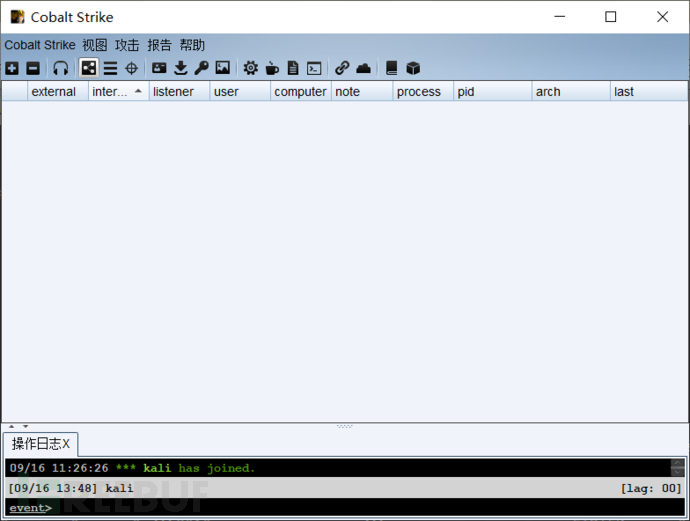Screen dimensions: 690x521
Task: Open downloads with the download arrow icon
Action: click(x=181, y=68)
